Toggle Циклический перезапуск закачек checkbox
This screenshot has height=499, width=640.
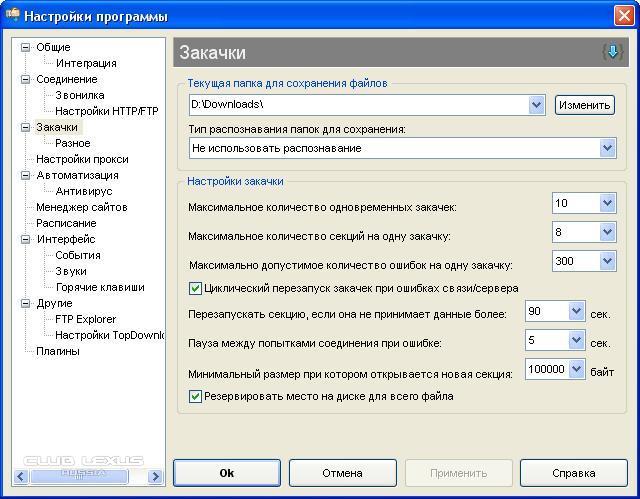[196, 288]
